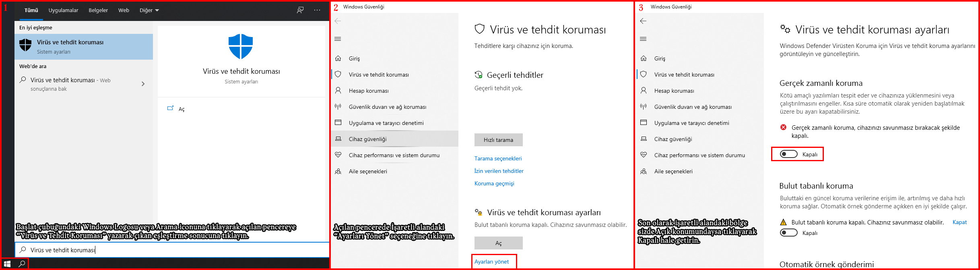Viewport: 980px width, 270px height.
Task: Switch to the Belgeler search tab
Action: [98, 10]
